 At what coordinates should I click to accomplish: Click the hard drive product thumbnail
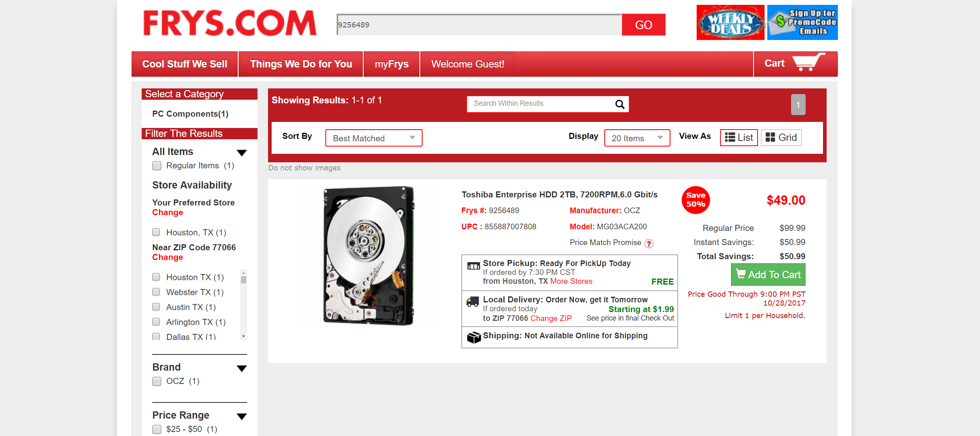369,256
